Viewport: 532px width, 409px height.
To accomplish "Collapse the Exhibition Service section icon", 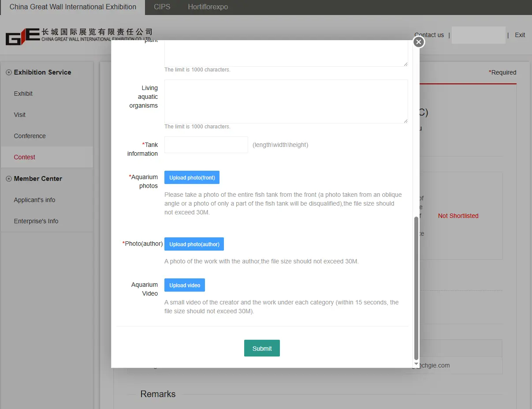I will [8, 72].
